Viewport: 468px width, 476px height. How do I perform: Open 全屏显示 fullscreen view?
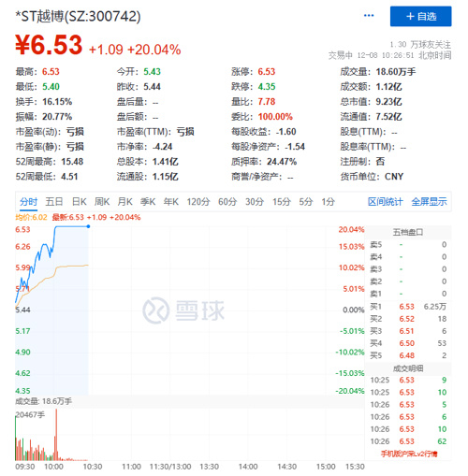pyautogui.click(x=429, y=202)
